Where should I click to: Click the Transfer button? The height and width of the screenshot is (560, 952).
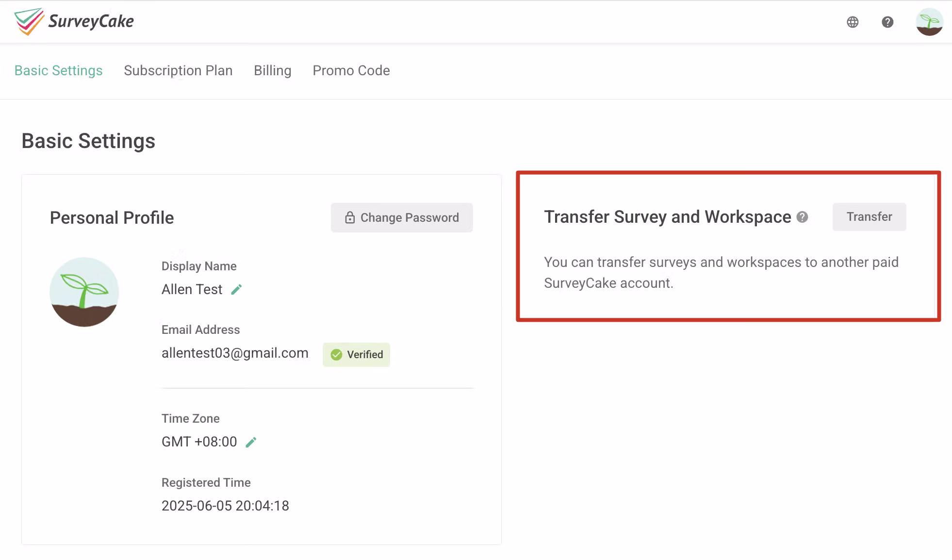(x=869, y=217)
